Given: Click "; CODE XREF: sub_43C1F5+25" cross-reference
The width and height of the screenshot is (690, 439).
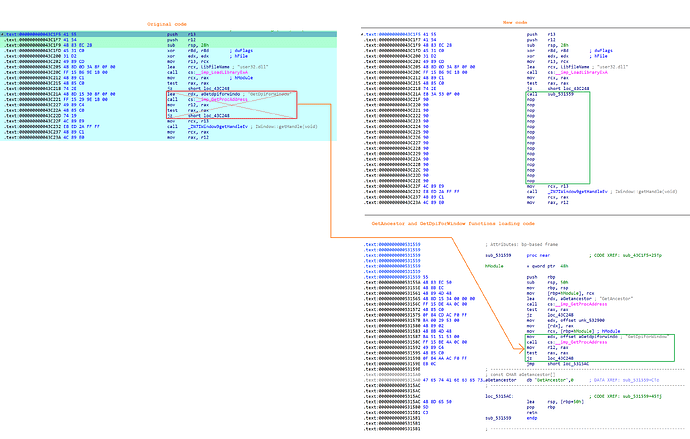Looking at the screenshot, I should click(625, 255).
